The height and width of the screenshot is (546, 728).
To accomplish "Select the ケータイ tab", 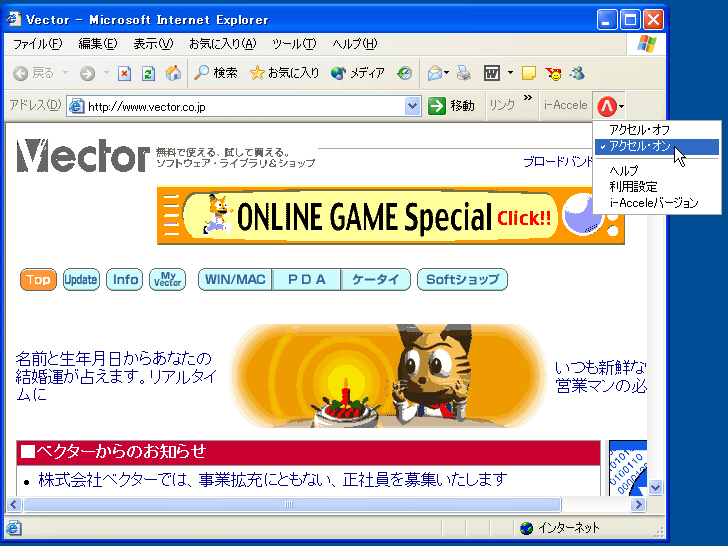I will (x=376, y=280).
